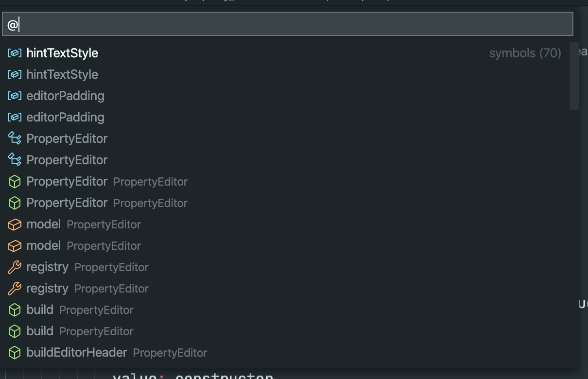Click the green cube icon beside buildEditorHeader

point(15,352)
